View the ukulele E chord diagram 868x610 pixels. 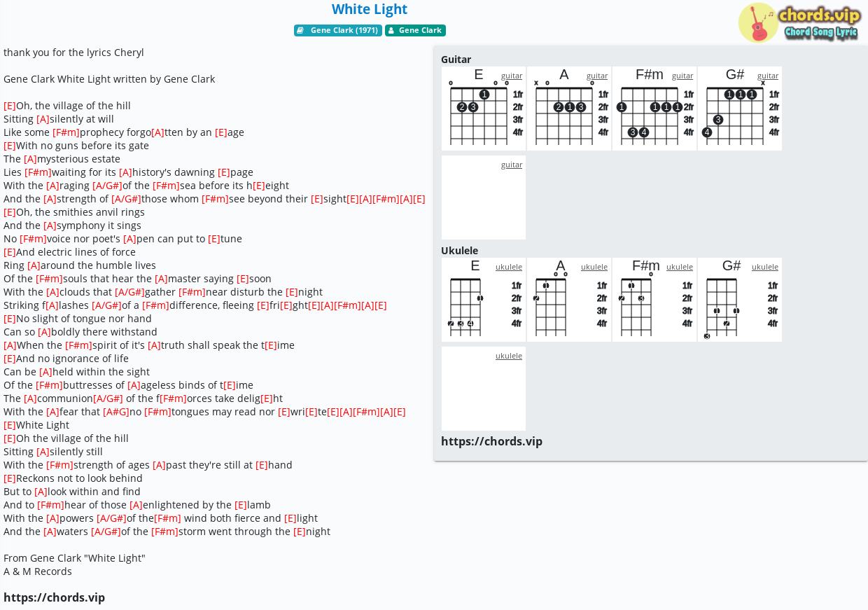click(x=484, y=300)
